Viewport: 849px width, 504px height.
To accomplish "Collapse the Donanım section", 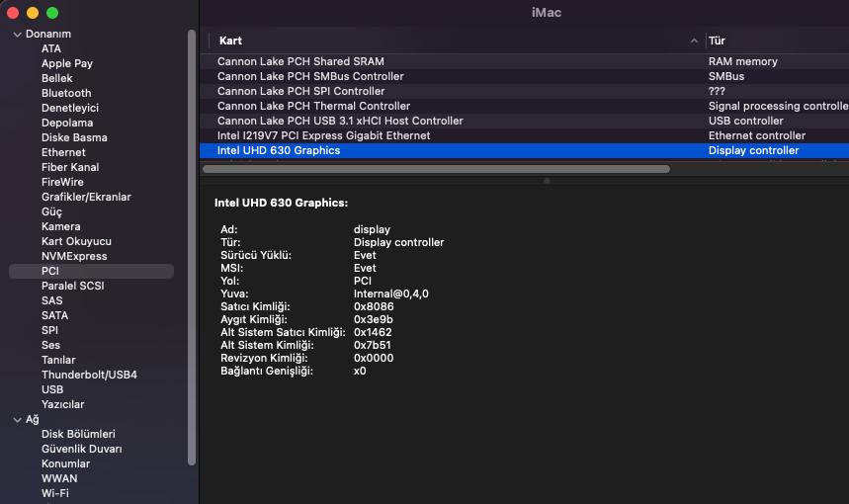I will click(17, 34).
